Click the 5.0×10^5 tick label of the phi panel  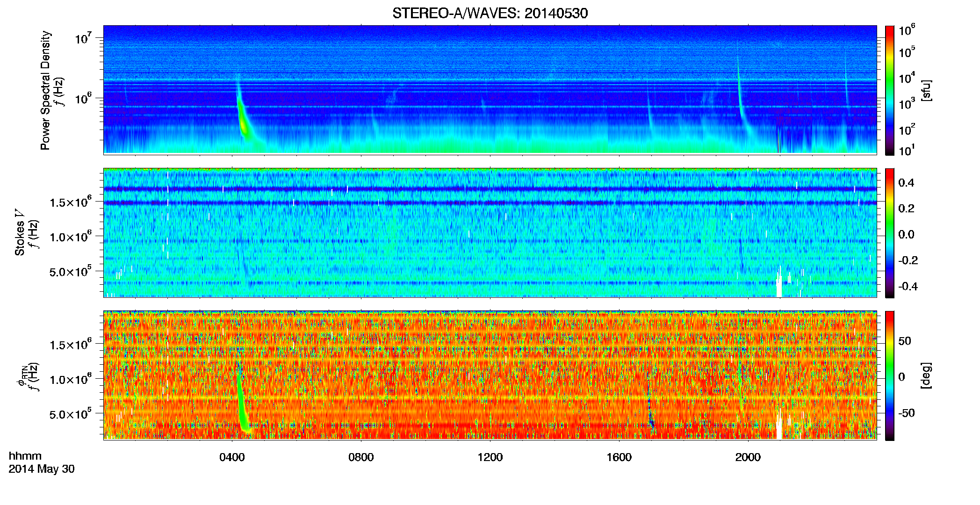click(x=71, y=414)
